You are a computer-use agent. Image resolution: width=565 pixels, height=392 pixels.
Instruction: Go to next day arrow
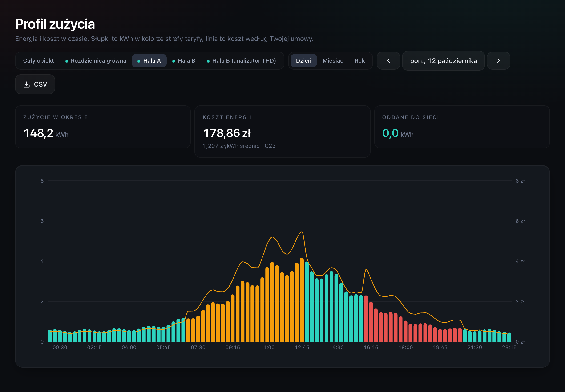coord(498,61)
